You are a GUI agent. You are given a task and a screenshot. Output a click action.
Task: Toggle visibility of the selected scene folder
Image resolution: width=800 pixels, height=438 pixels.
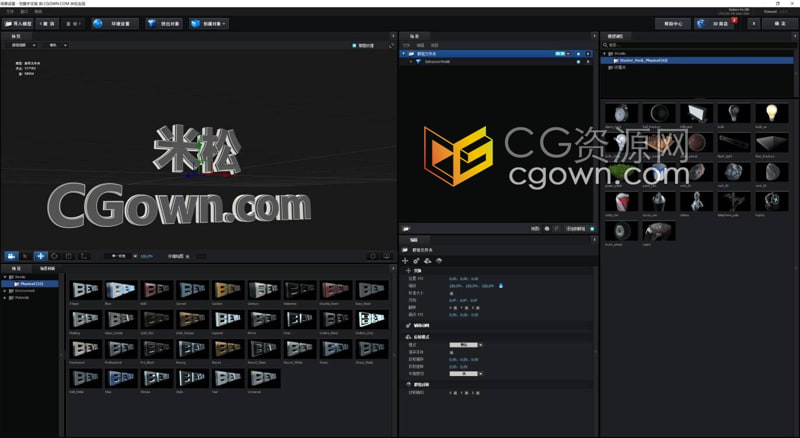(x=578, y=53)
